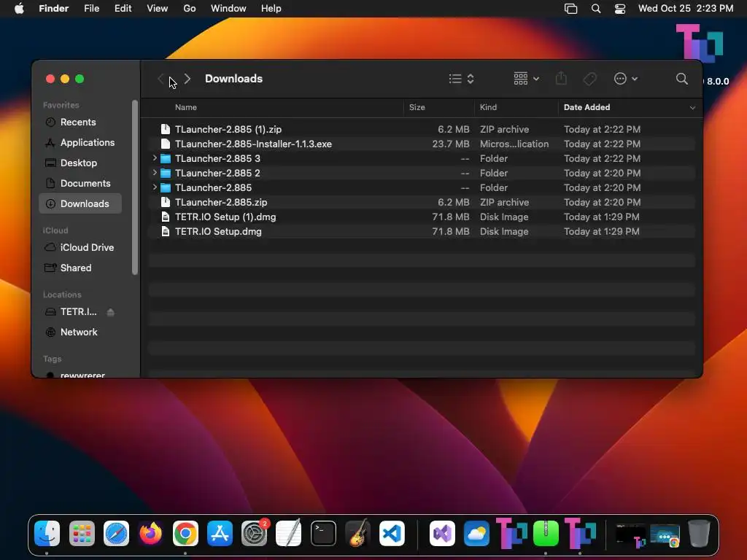This screenshot has height=560, width=747.
Task: Open the App Store from the Dock
Action: 220,533
